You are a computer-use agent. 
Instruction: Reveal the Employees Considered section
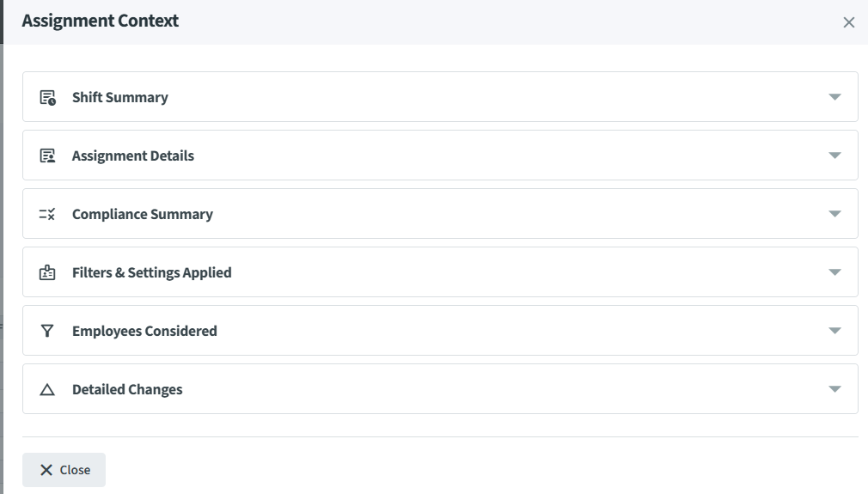coord(144,331)
